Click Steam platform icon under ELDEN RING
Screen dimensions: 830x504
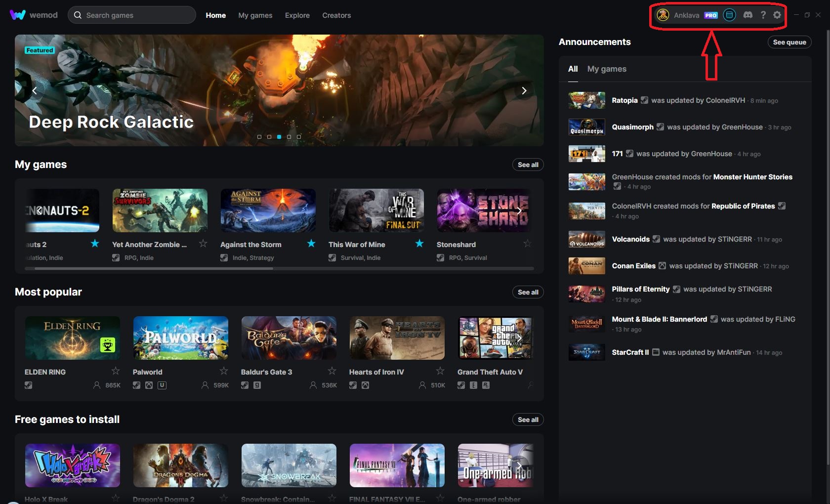(29, 385)
